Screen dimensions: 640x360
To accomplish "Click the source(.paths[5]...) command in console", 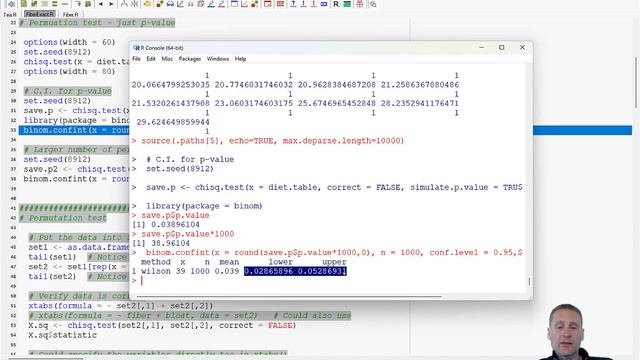I will tap(272, 141).
